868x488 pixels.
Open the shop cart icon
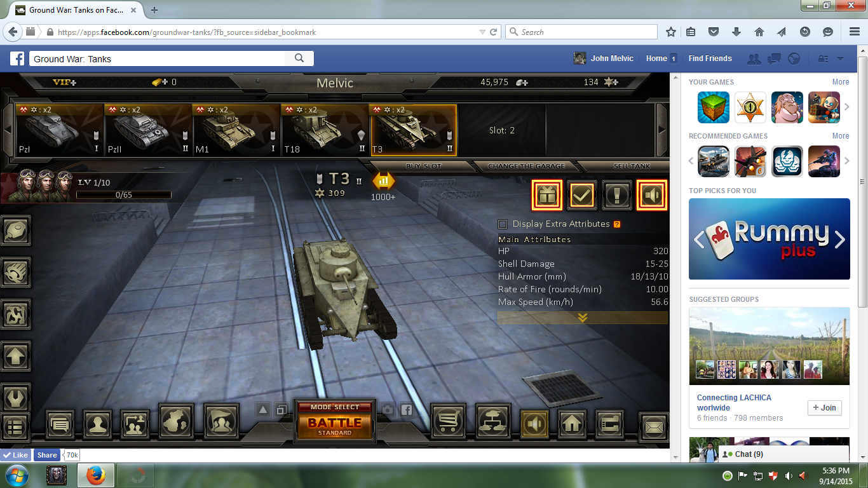449,423
